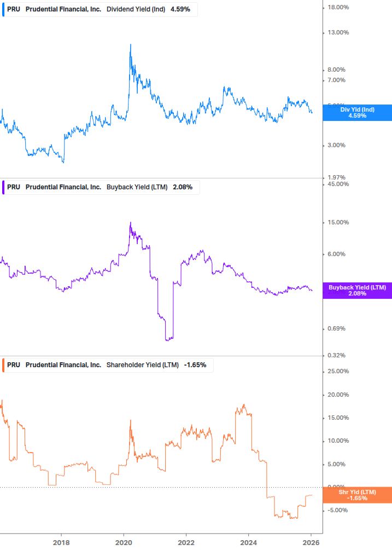Click the purple Buyback Yield (LTM) value tag
This screenshot has height=550, width=392.
[x=357, y=291]
